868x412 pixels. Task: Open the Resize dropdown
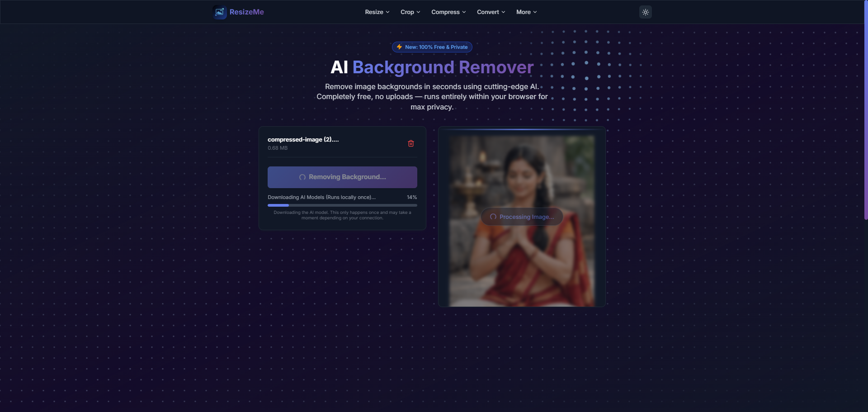(376, 12)
